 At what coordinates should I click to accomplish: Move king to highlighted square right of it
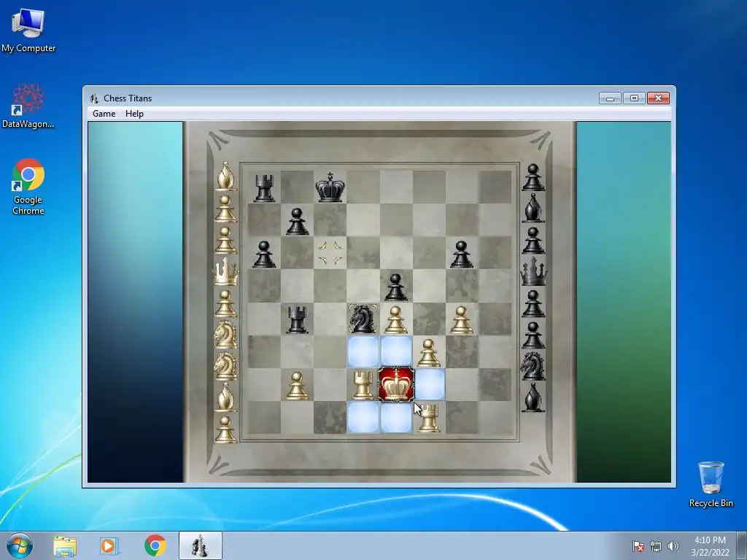tap(430, 384)
